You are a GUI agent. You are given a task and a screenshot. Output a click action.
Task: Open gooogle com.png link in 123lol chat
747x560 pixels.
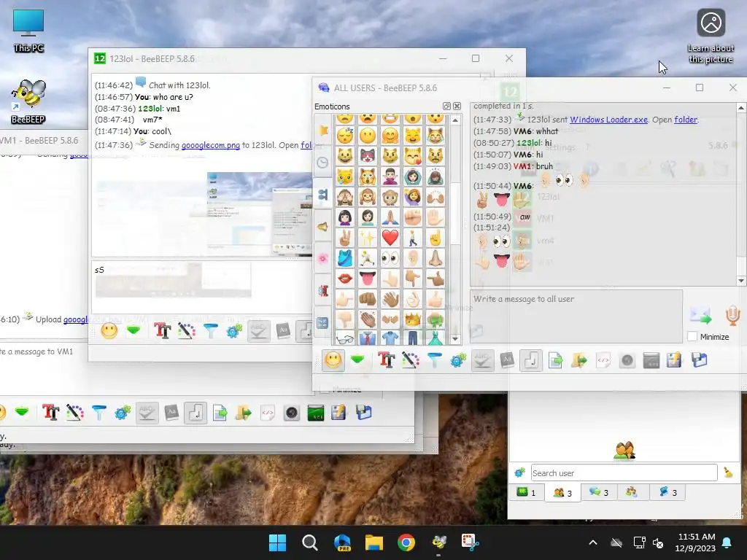pos(211,145)
